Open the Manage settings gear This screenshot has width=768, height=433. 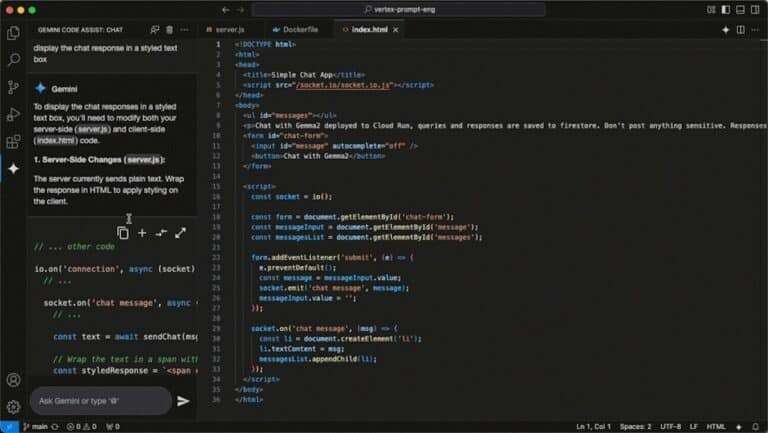[14, 407]
